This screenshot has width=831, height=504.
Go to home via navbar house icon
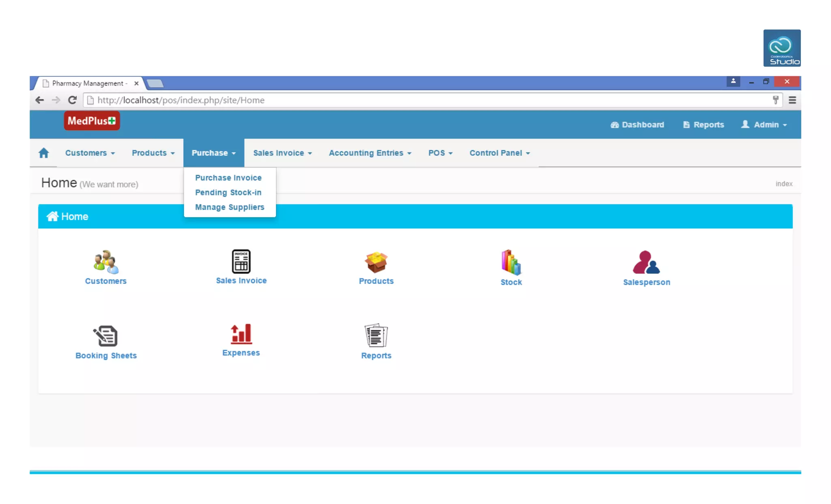[x=44, y=153]
